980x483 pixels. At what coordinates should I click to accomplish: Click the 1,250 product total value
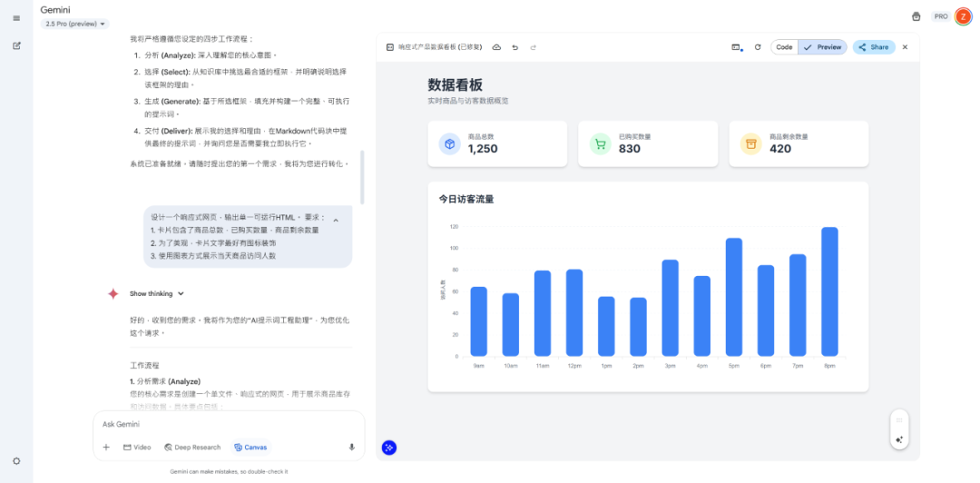pyautogui.click(x=483, y=149)
